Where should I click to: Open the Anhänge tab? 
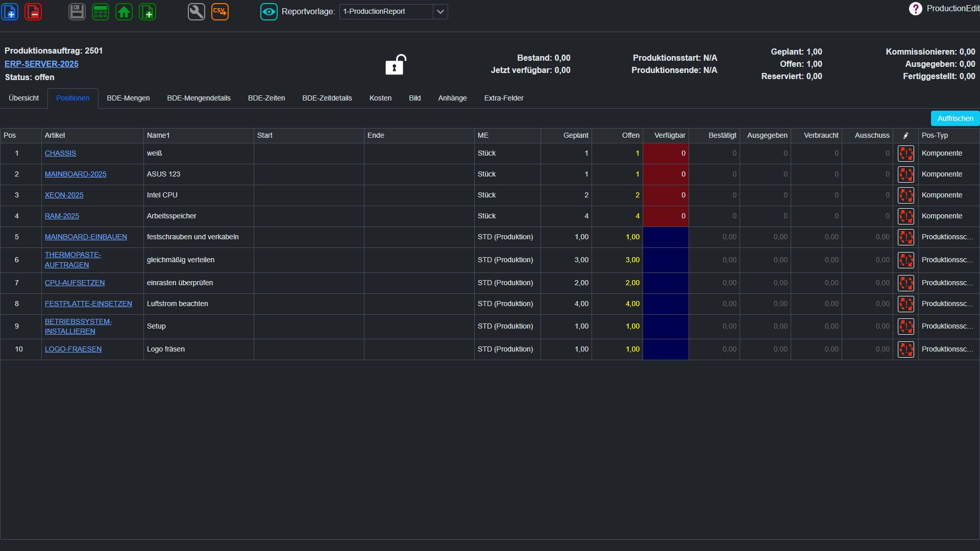click(452, 98)
